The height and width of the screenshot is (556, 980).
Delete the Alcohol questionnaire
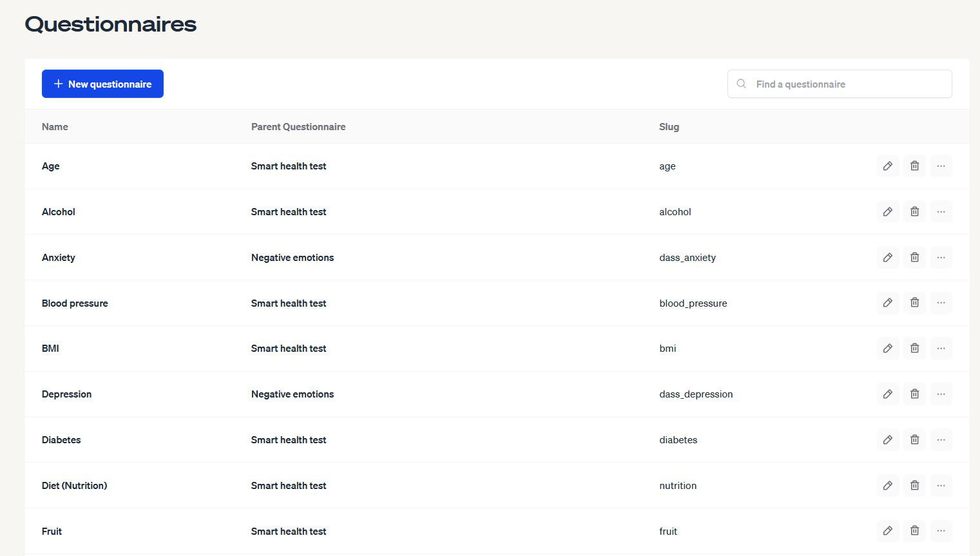[x=914, y=211]
